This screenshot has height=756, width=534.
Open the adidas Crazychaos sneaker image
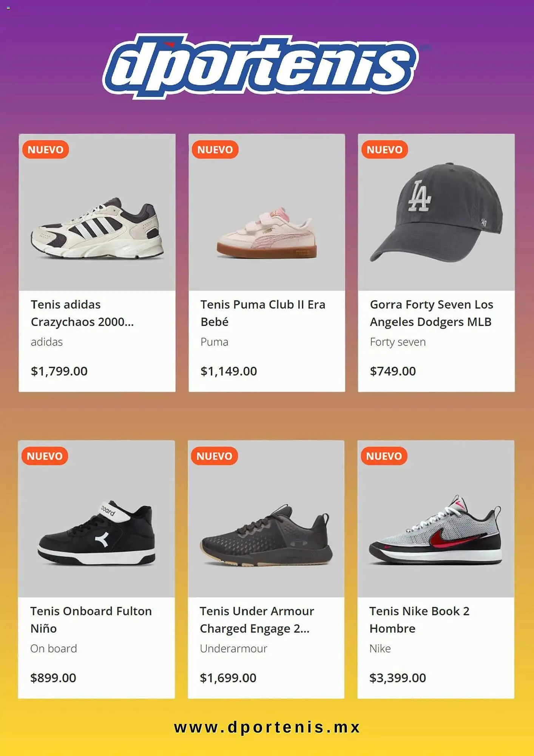point(97,229)
